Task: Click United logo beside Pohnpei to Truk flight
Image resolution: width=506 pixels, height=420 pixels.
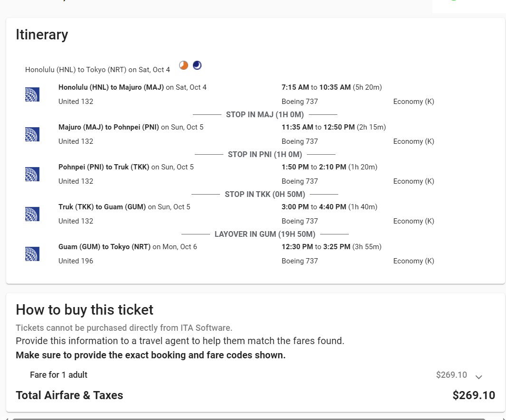Action: coord(32,174)
